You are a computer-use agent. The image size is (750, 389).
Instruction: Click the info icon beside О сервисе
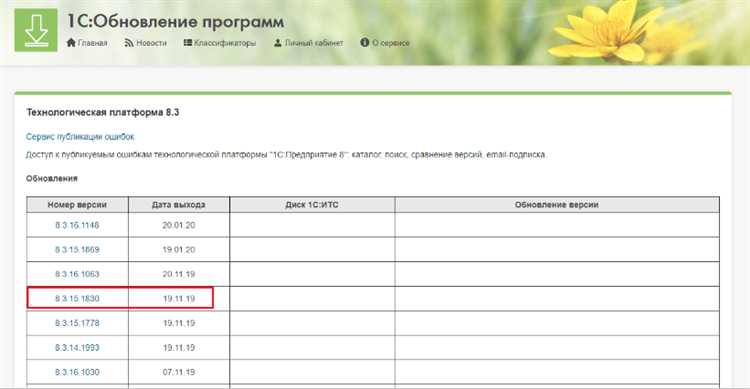(364, 43)
